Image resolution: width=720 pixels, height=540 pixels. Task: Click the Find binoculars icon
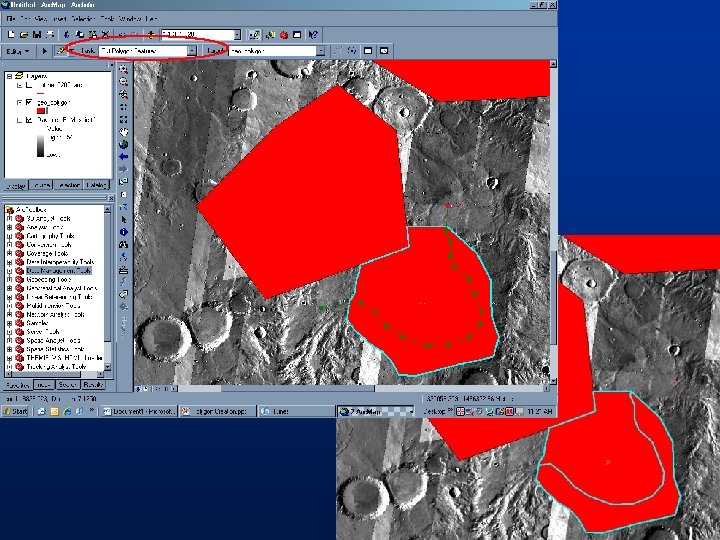[124, 245]
